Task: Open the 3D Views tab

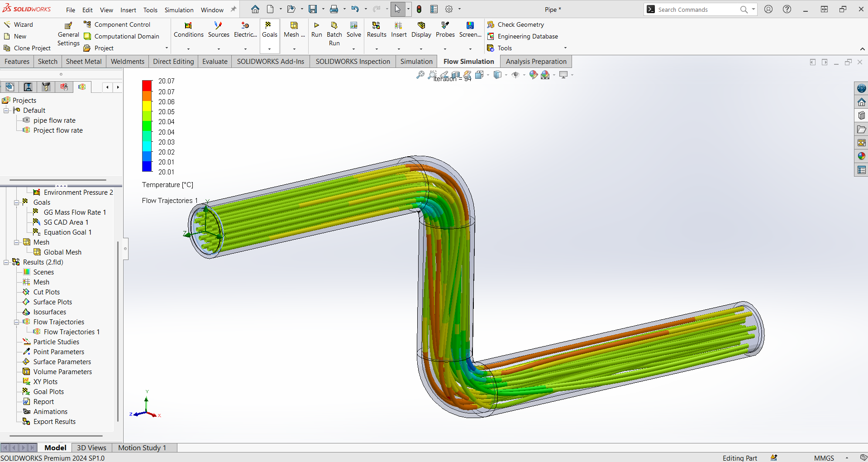Action: tap(91, 448)
